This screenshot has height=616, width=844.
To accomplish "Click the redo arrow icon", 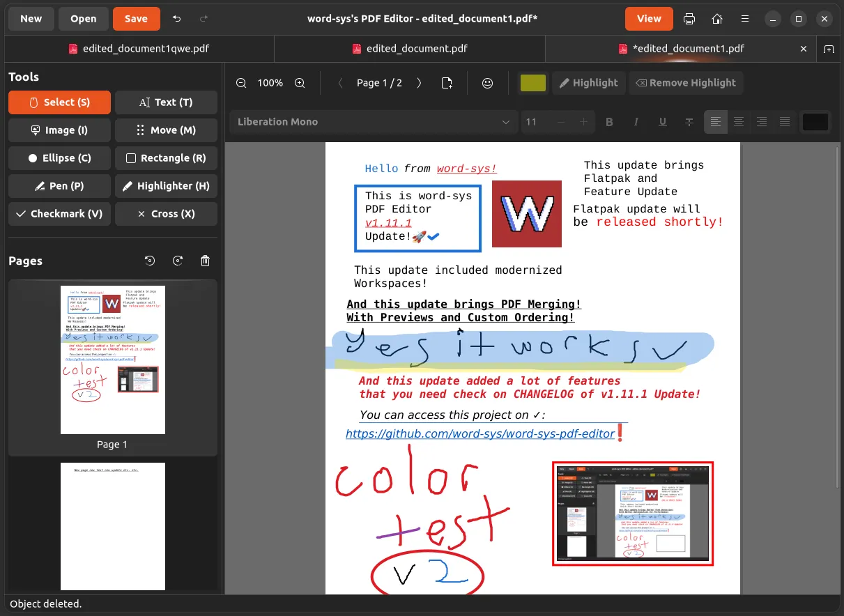I will coord(204,19).
